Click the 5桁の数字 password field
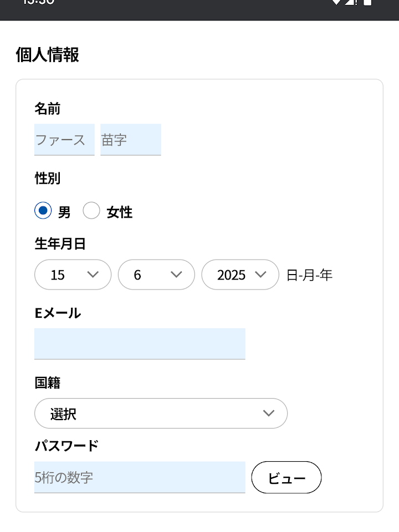Image resolution: width=399 pixels, height=532 pixels. point(140,477)
